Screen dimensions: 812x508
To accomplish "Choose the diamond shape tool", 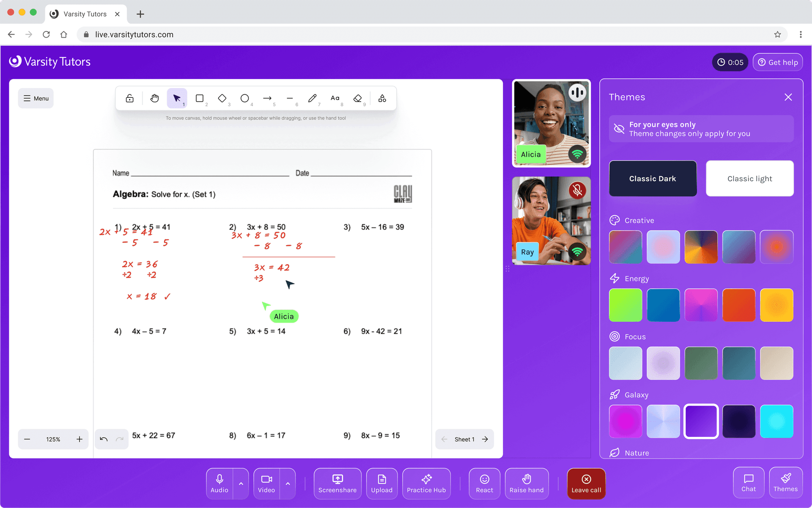I will click(x=222, y=99).
